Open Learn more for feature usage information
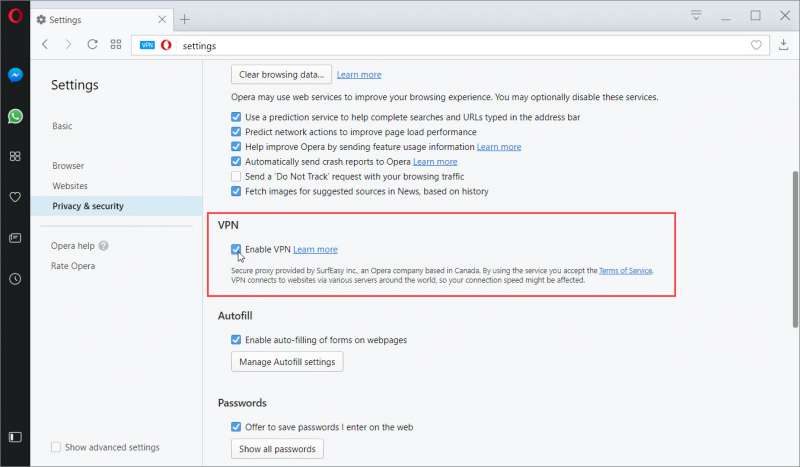 [x=499, y=146]
